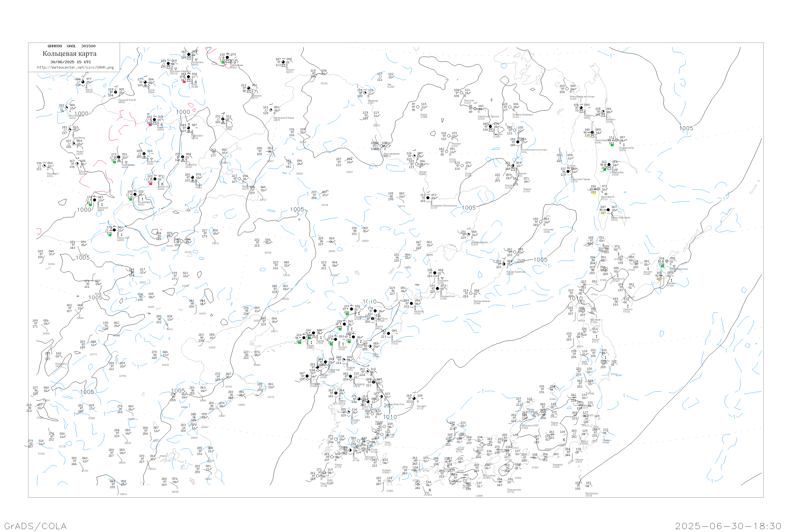Click the Кольцевая карта map title
Screen dimensions: 798x532
(x=69, y=54)
